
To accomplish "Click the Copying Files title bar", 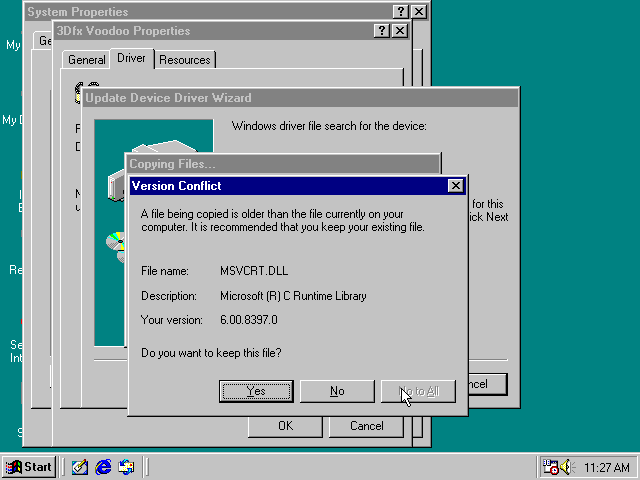I will (283, 164).
